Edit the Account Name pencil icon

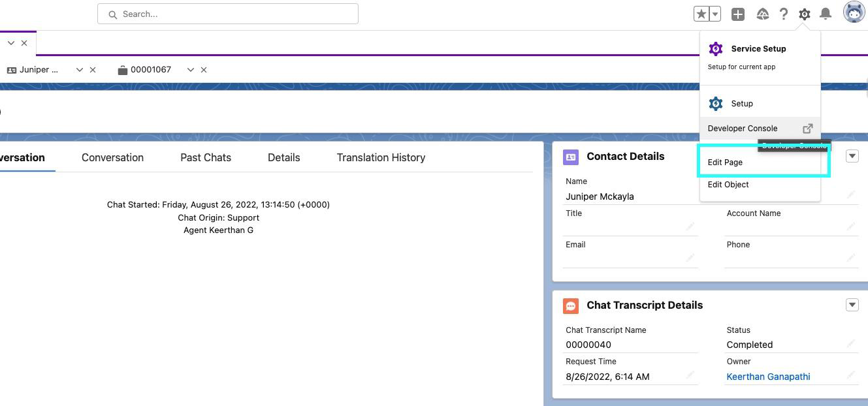point(851,226)
